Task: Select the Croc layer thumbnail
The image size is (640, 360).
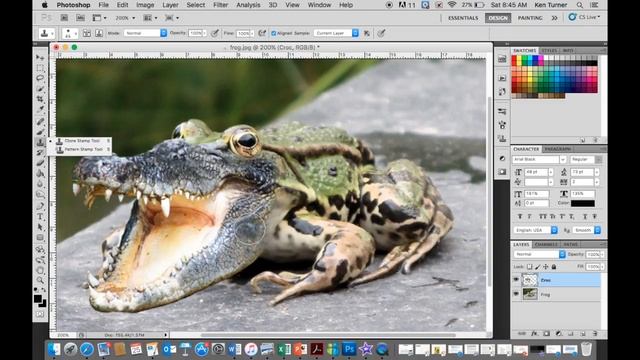Action: [x=530, y=280]
